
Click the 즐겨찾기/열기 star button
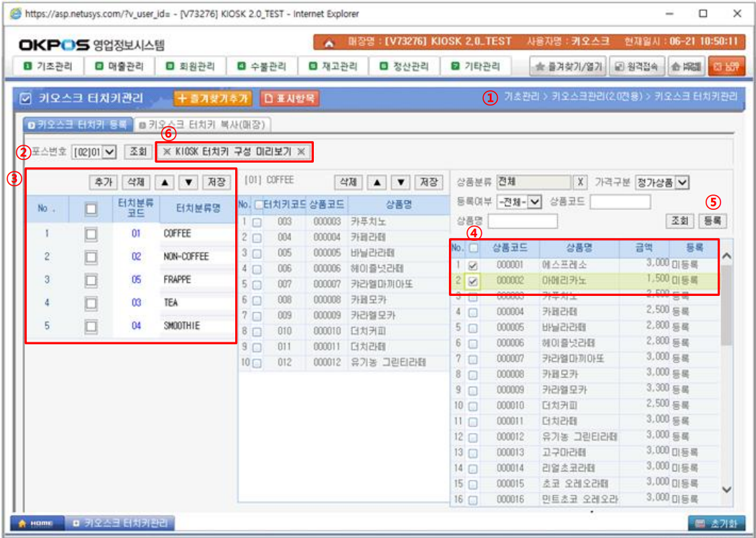click(568, 67)
